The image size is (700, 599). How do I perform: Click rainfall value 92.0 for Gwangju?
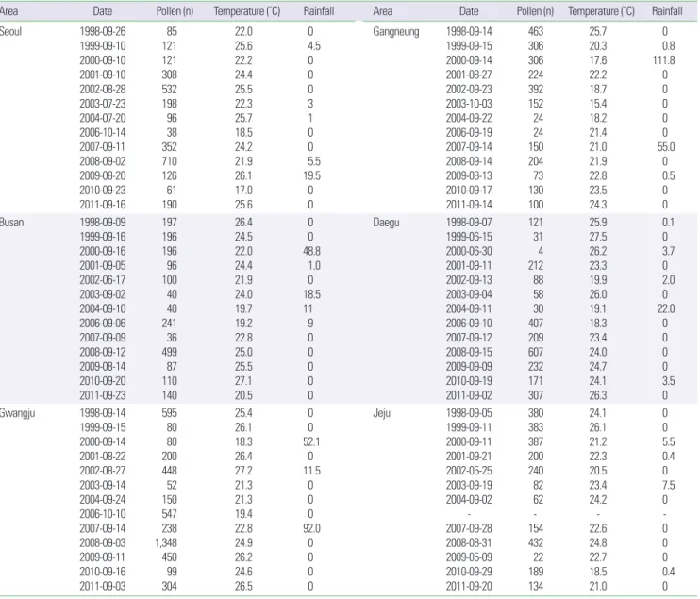click(x=311, y=528)
